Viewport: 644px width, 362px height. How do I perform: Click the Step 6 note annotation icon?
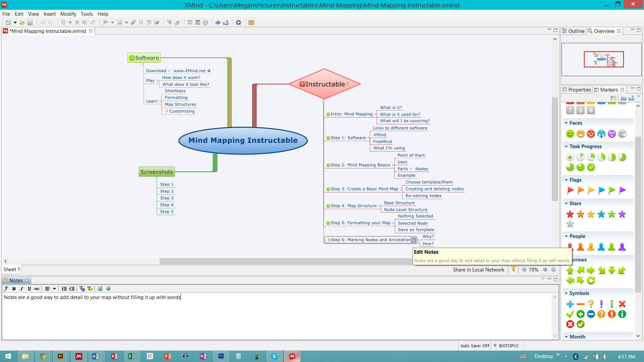tap(414, 240)
